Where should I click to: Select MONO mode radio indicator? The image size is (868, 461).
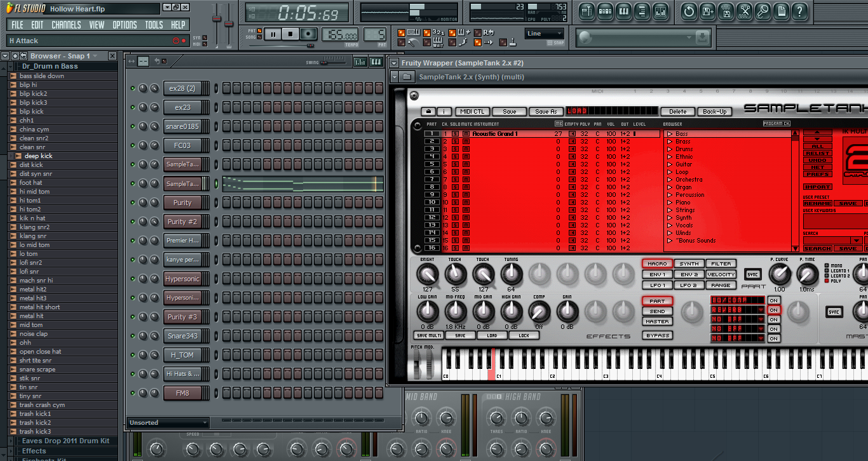[826, 265]
